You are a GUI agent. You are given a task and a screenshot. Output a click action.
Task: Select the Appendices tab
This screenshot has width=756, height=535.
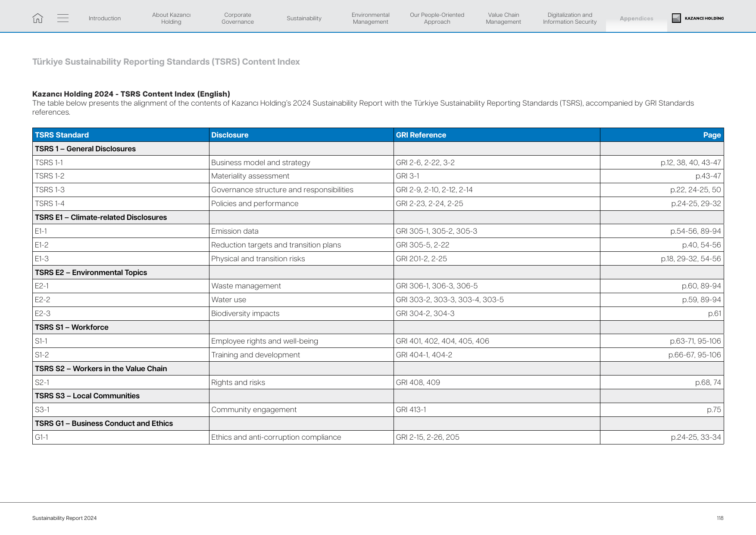(636, 19)
